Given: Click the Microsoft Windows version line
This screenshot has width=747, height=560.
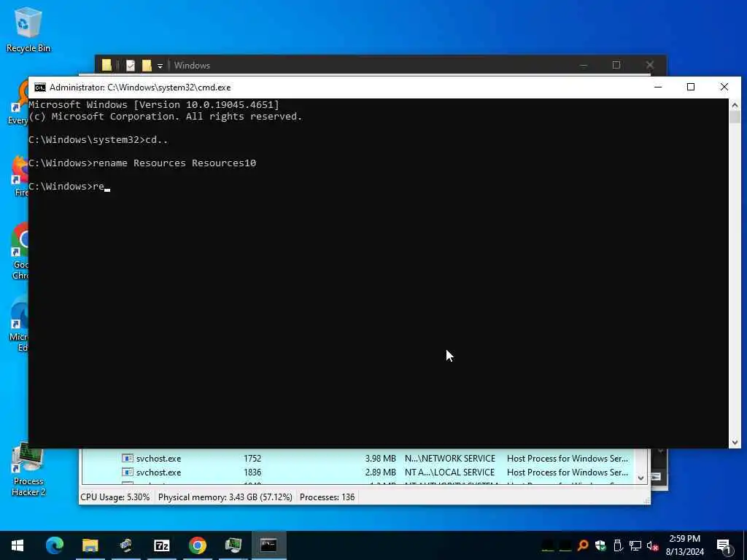Looking at the screenshot, I should point(154,105).
